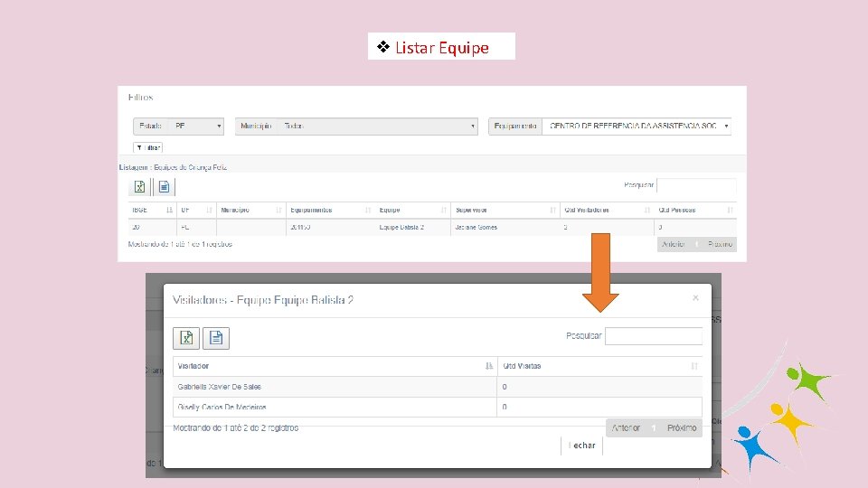Click Próximo in team list pagination
This screenshot has height=488, width=868.
pyautogui.click(x=720, y=244)
